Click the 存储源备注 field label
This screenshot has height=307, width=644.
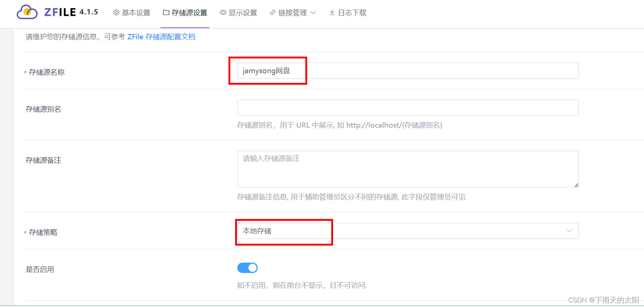pos(43,160)
